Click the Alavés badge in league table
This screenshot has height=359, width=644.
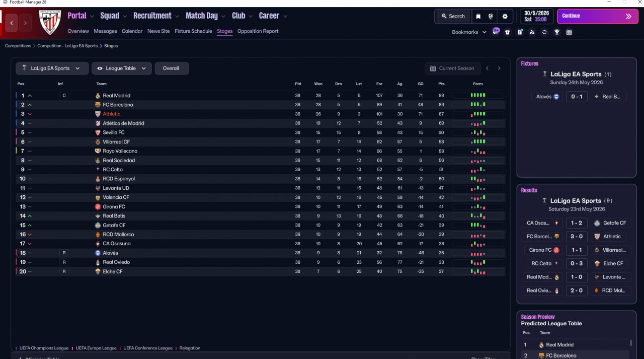[x=98, y=253]
